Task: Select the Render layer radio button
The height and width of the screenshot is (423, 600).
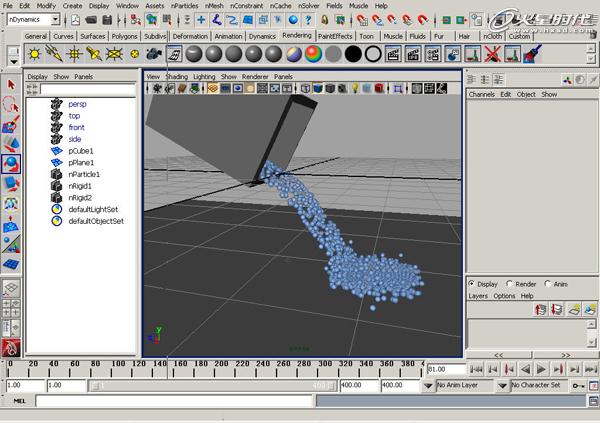Action: (x=509, y=284)
